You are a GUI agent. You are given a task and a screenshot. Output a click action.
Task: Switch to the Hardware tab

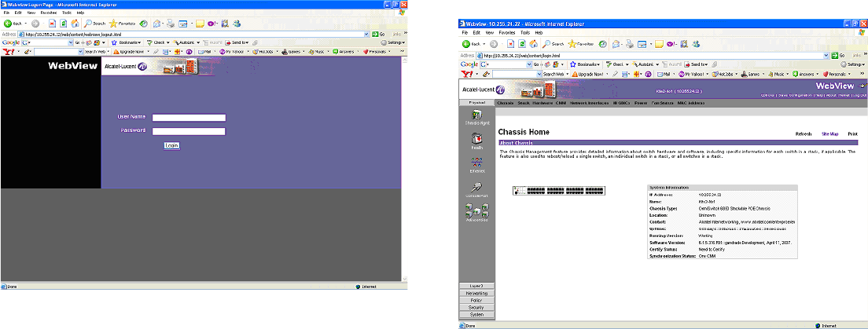pos(543,103)
